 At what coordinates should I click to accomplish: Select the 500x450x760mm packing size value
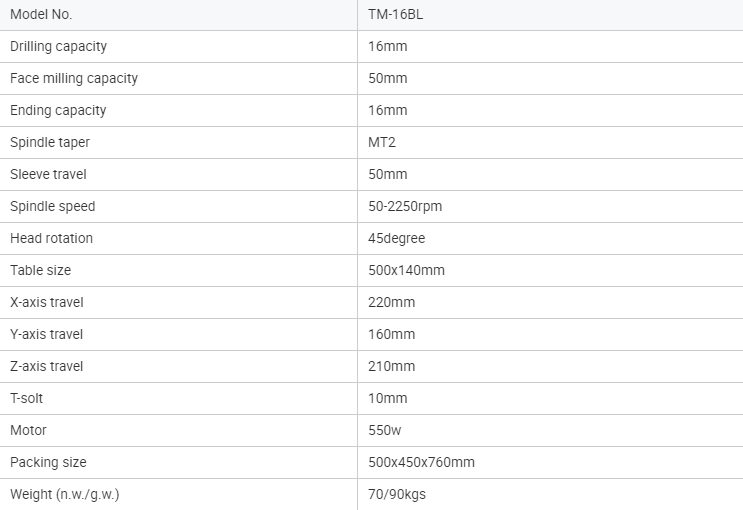[421, 462]
